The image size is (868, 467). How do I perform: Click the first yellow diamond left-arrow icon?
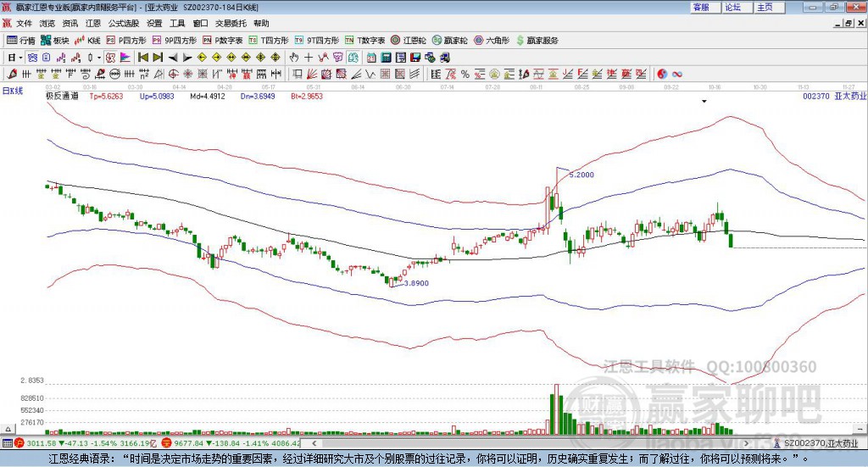[x=202, y=58]
